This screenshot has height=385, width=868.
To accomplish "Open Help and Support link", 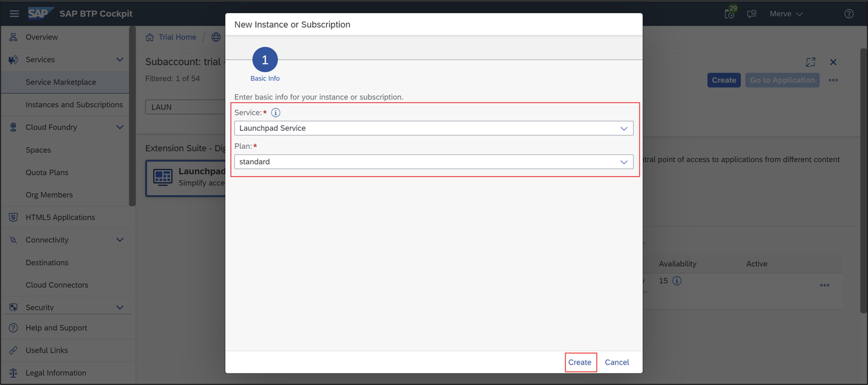I will [x=56, y=328].
